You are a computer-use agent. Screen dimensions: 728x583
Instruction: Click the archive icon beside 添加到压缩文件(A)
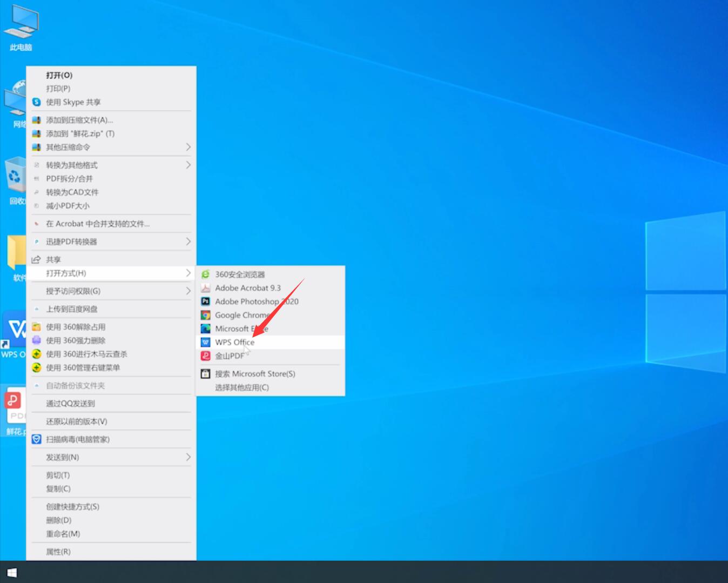[x=36, y=120]
